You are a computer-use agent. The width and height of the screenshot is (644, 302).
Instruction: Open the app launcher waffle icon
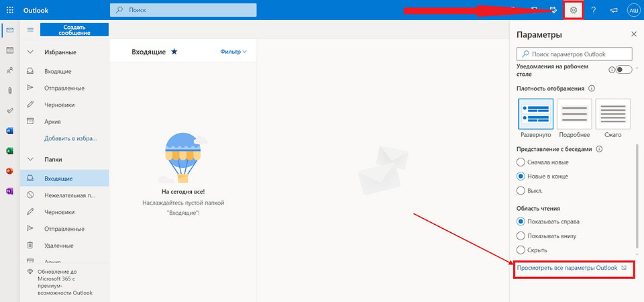coord(10,10)
